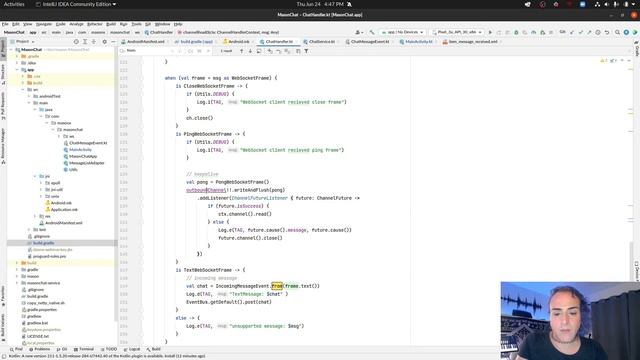Open the Tools menu
The image size is (640, 360).
(x=136, y=24)
